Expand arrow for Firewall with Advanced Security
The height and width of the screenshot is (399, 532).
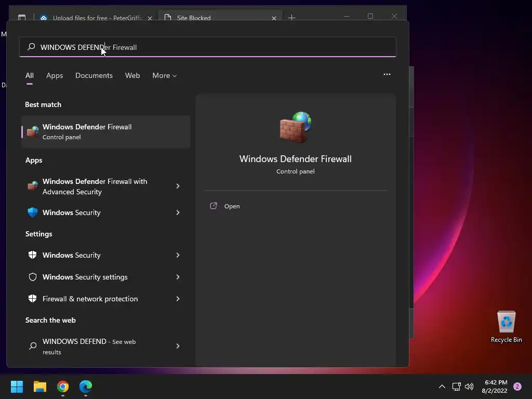tap(178, 186)
